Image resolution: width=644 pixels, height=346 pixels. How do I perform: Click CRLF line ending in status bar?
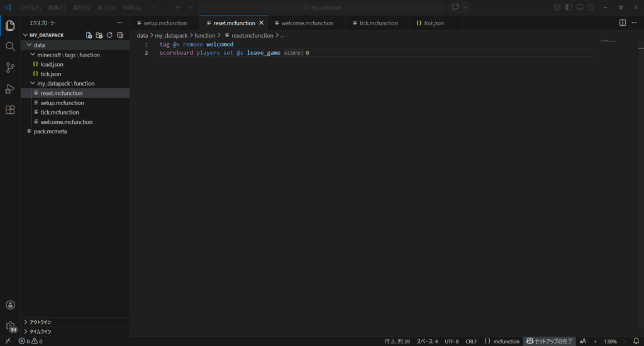[471, 341]
